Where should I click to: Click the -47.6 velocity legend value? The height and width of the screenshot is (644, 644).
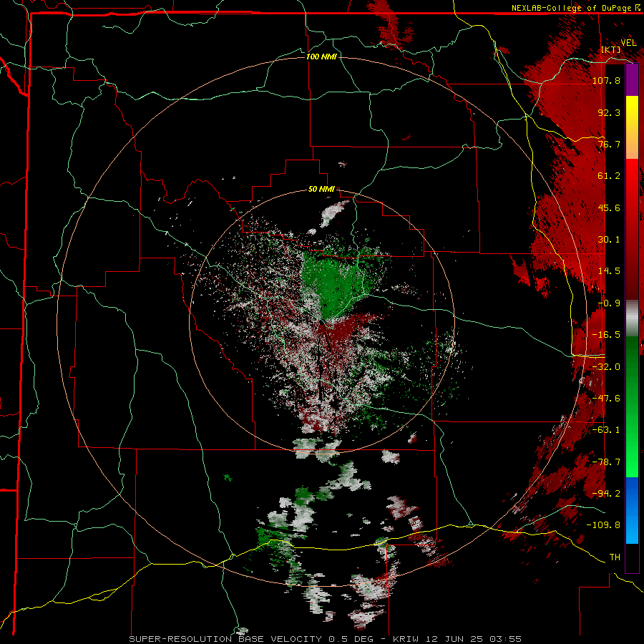tap(606, 399)
